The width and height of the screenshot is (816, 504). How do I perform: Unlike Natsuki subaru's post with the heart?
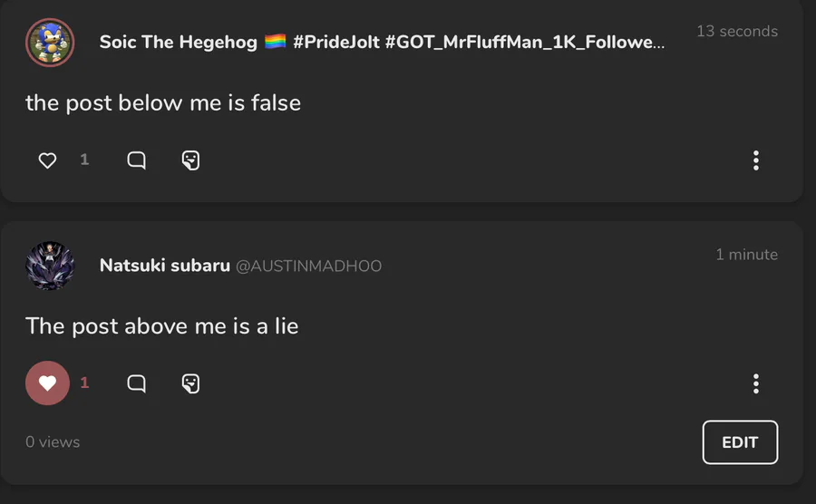pyautogui.click(x=47, y=383)
